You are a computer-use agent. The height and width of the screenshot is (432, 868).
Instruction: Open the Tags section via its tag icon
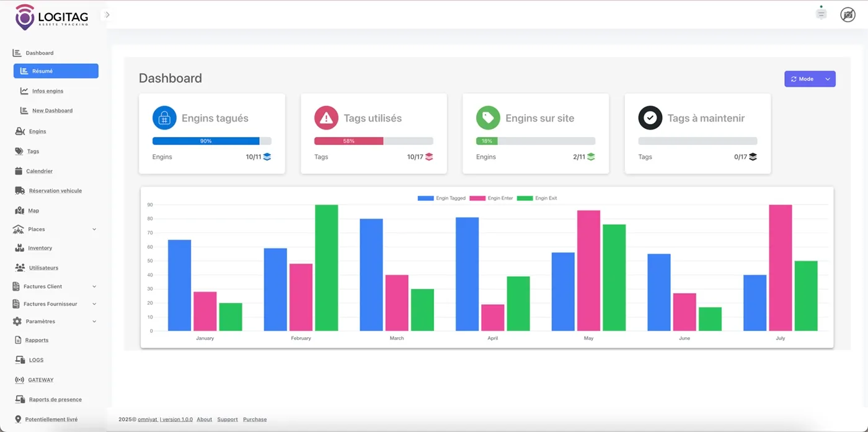18,151
